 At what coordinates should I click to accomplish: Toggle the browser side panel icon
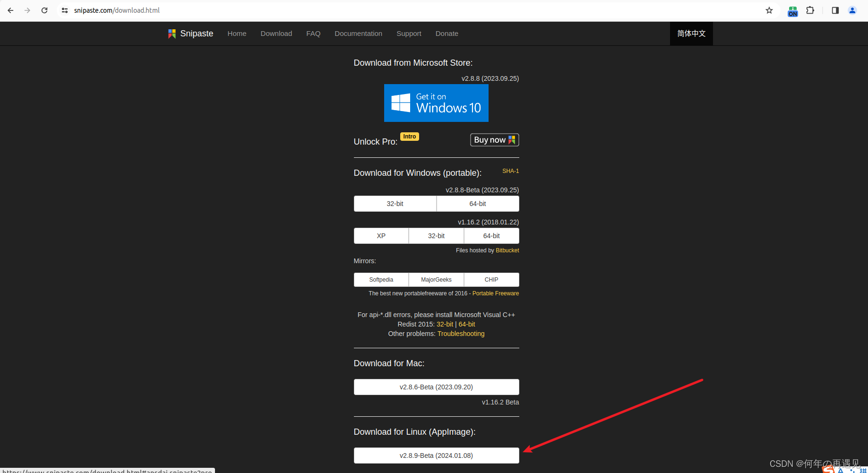tap(835, 10)
